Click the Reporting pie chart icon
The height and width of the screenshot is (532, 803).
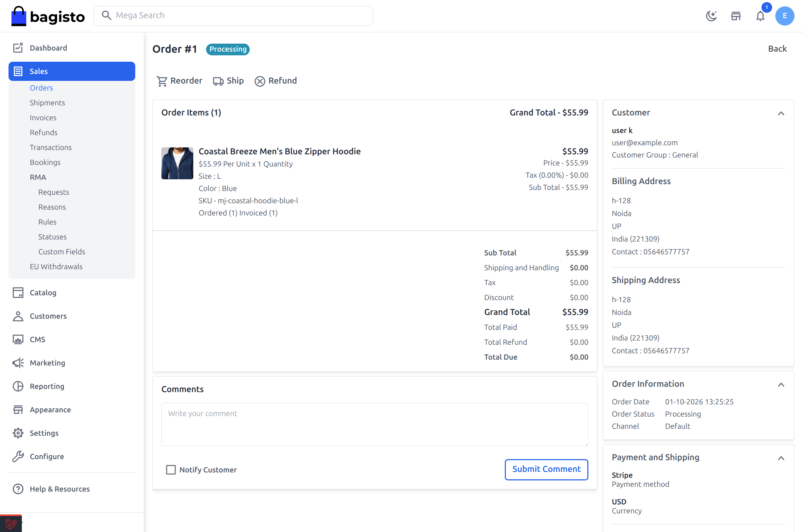pos(18,386)
